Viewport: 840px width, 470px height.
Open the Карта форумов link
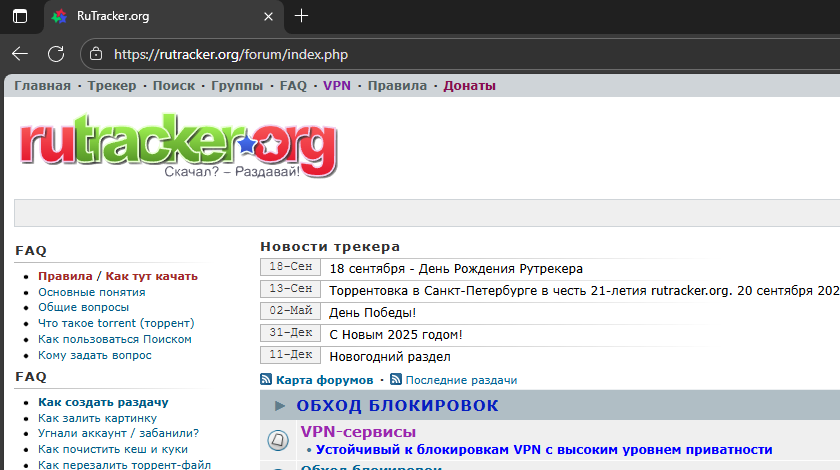[x=325, y=380]
